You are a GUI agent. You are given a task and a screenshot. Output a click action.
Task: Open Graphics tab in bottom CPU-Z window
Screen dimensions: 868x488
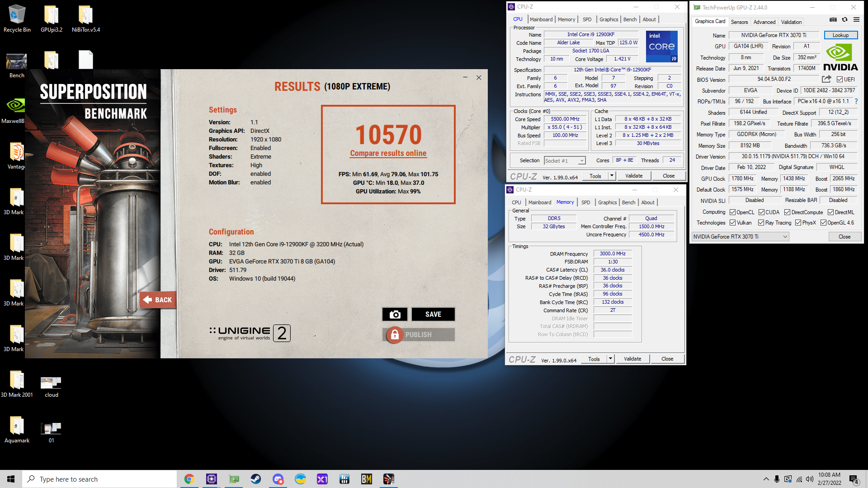click(x=607, y=202)
